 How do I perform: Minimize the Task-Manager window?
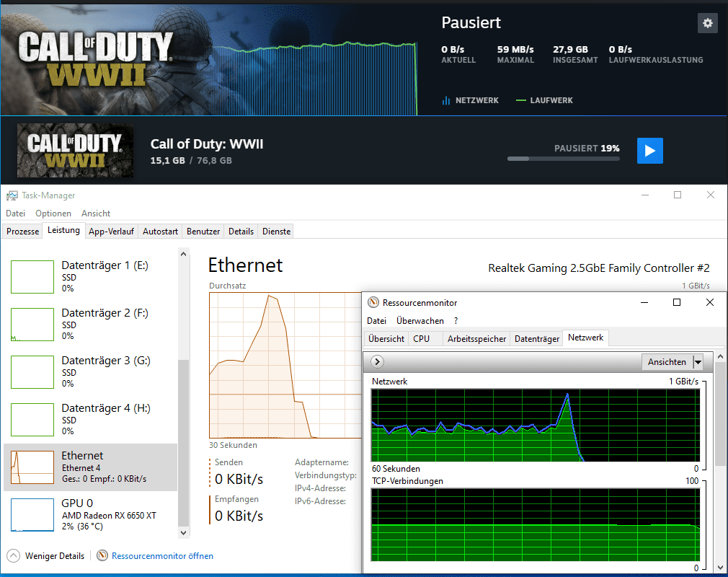(645, 195)
